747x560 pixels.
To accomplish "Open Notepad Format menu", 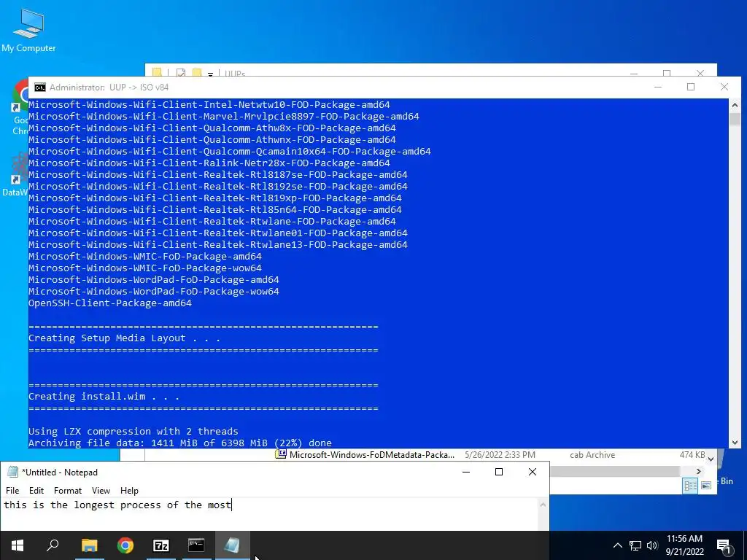I will click(x=68, y=491).
